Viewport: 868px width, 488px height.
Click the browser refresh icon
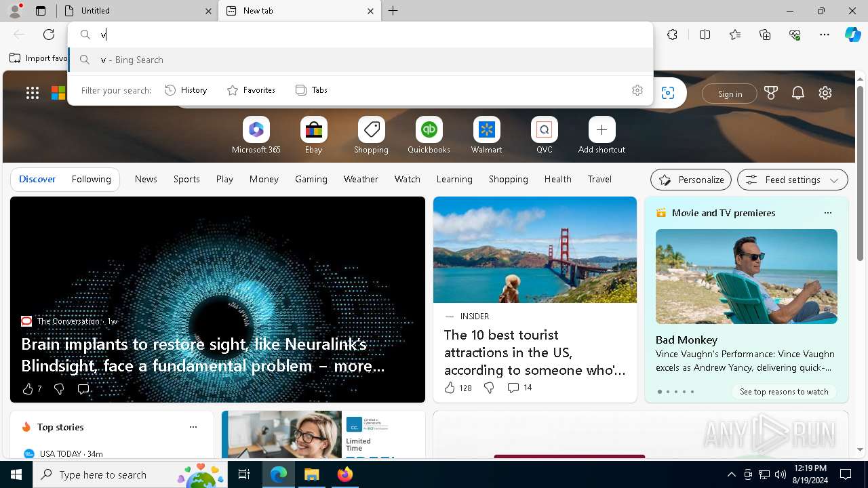coord(49,35)
